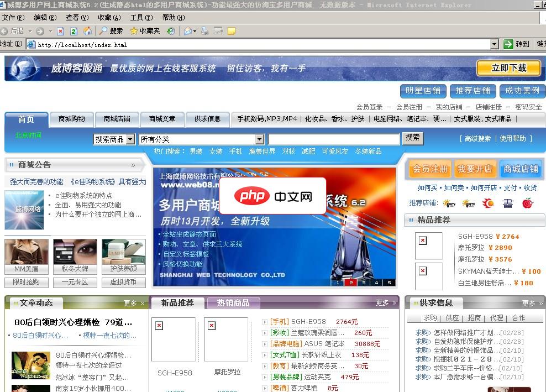546x392 pixels.
Task: Click the yellow 立即下载 download button
Action: click(x=509, y=67)
